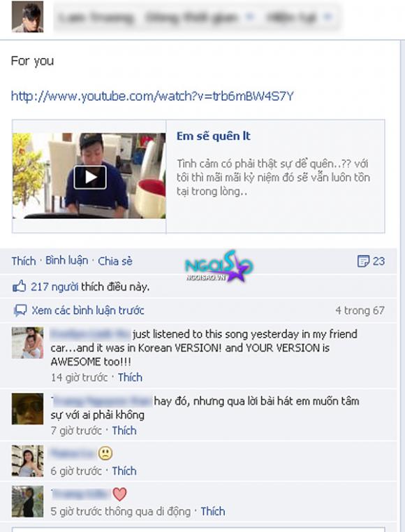Play the Em sẽ quên lt video
Viewport: 405px width, 532px height.
click(x=90, y=177)
